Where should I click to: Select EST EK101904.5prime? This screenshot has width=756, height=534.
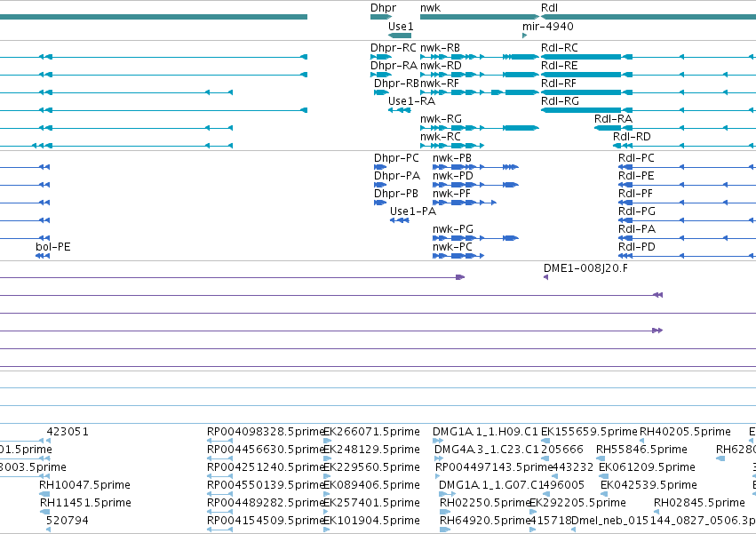click(x=326, y=530)
